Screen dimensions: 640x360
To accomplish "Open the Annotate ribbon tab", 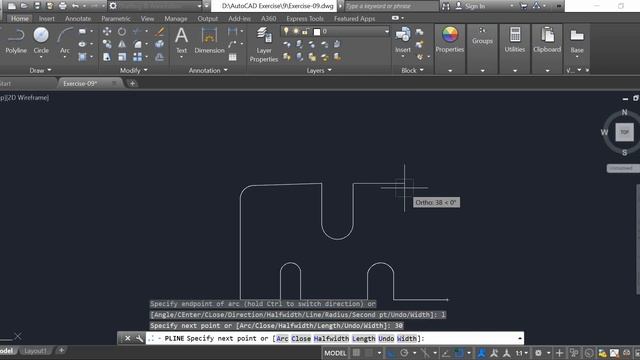I will click(78, 19).
